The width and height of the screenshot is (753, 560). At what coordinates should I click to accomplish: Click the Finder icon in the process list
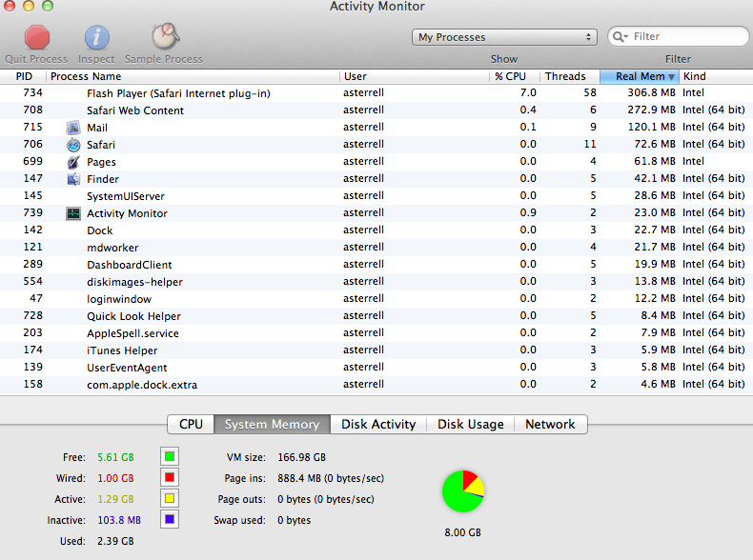point(73,179)
